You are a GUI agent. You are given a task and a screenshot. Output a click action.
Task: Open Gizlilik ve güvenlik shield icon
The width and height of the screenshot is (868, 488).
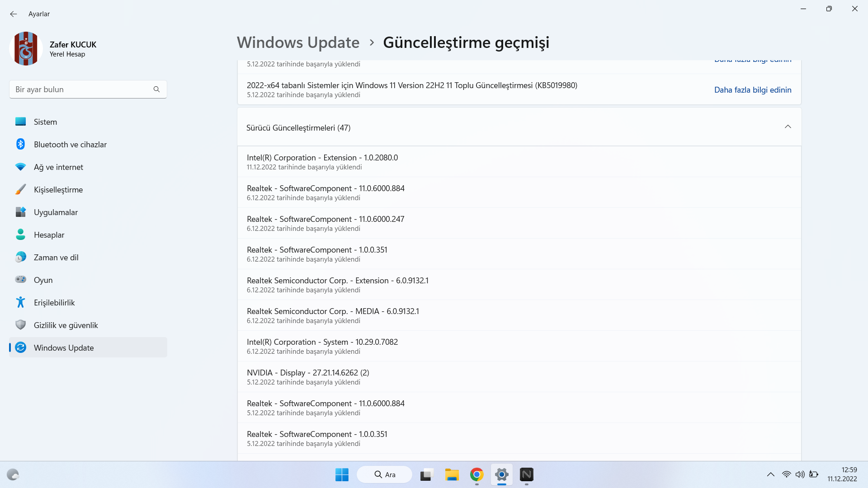pyautogui.click(x=20, y=325)
